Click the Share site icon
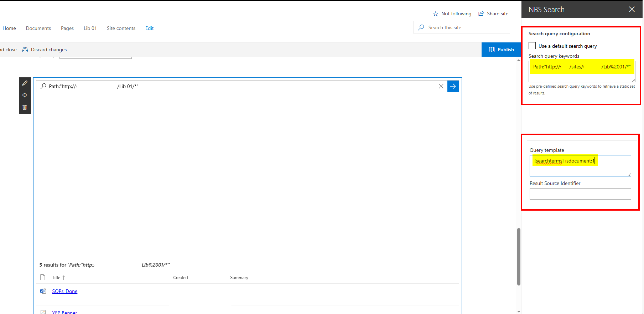The height and width of the screenshot is (314, 644). (x=481, y=14)
